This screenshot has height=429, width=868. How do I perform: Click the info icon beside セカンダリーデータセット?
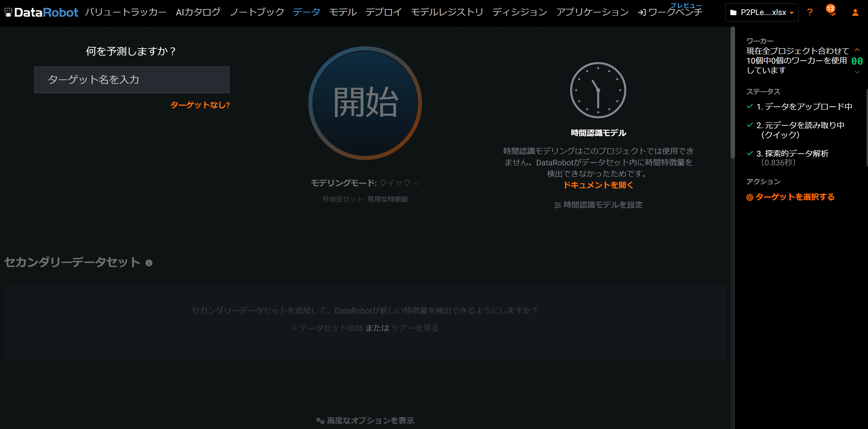click(149, 263)
